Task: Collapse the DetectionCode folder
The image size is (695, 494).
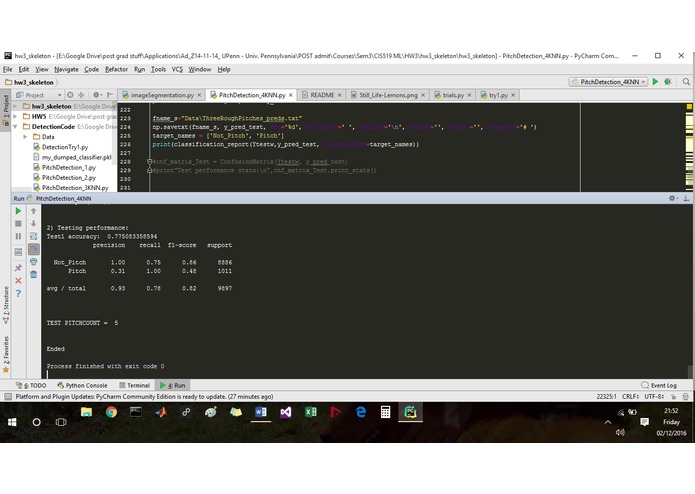Action: coord(16,127)
